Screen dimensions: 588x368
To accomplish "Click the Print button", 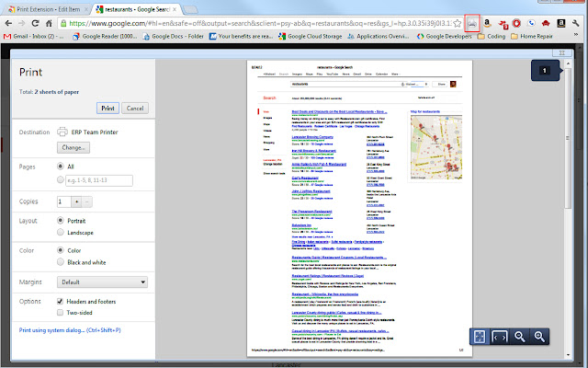I will pyautogui.click(x=107, y=109).
